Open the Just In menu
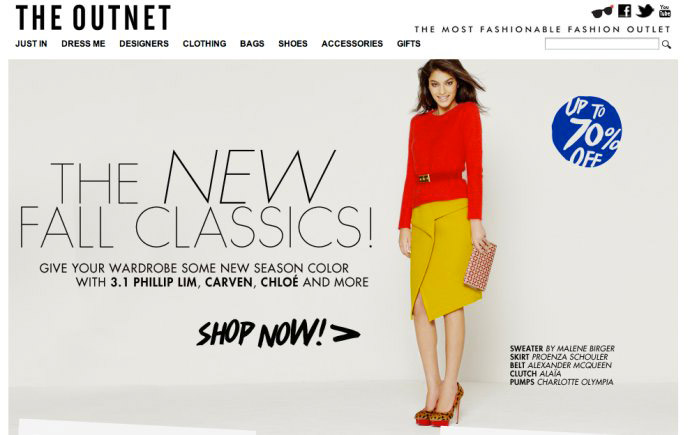The width and height of the screenshot is (690, 435). pos(31,44)
